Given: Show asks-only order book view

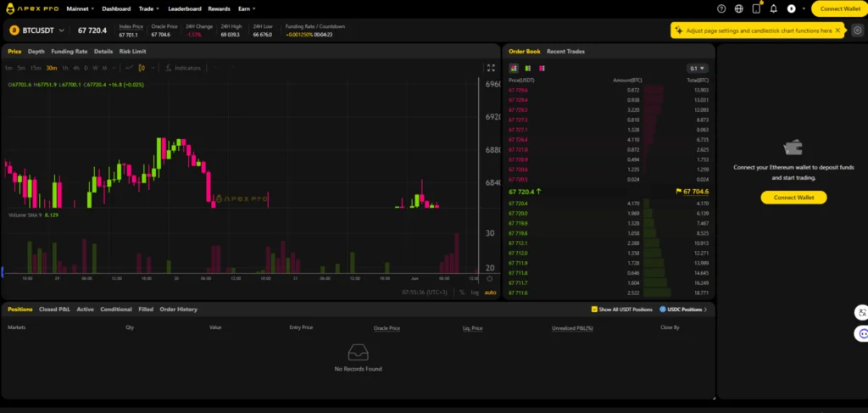Looking at the screenshot, I should coord(542,68).
